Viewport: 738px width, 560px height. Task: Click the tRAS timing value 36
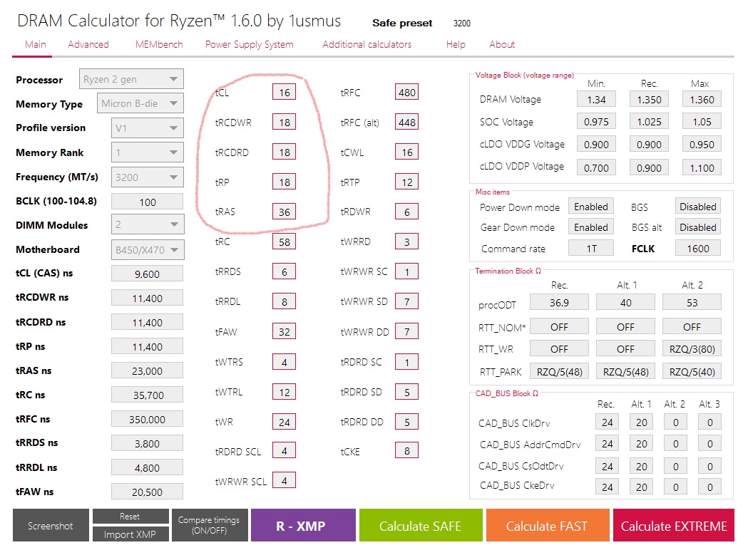285,212
